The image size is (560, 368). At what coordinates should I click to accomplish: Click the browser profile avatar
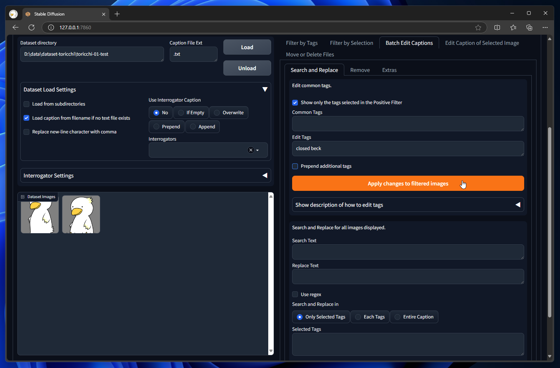[14, 14]
